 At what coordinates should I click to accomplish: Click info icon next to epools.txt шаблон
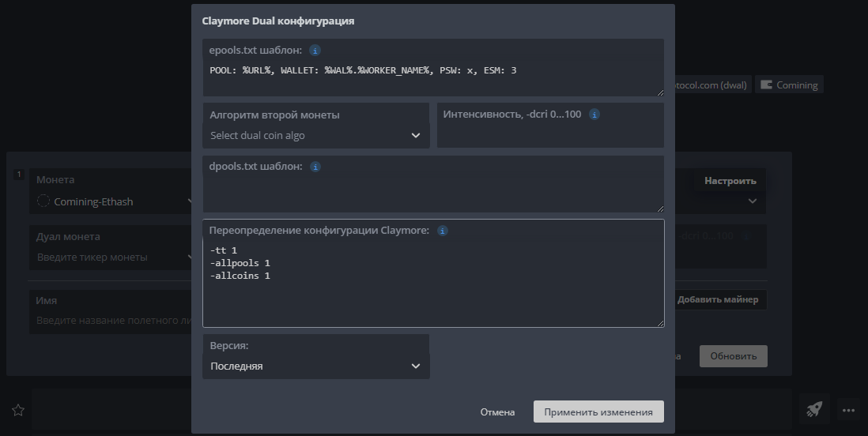tap(315, 51)
